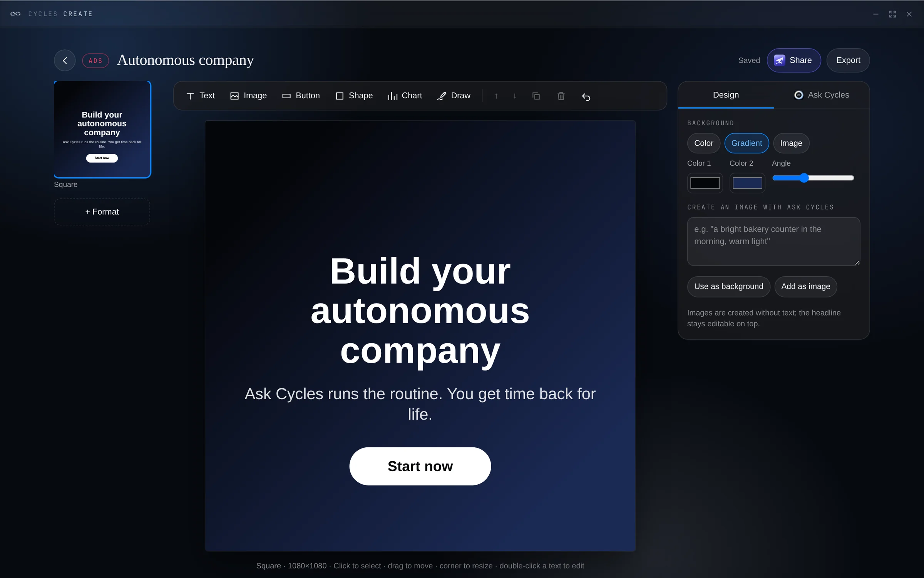Click the duplicate element icon
Viewport: 924px width, 578px height.
click(x=536, y=96)
